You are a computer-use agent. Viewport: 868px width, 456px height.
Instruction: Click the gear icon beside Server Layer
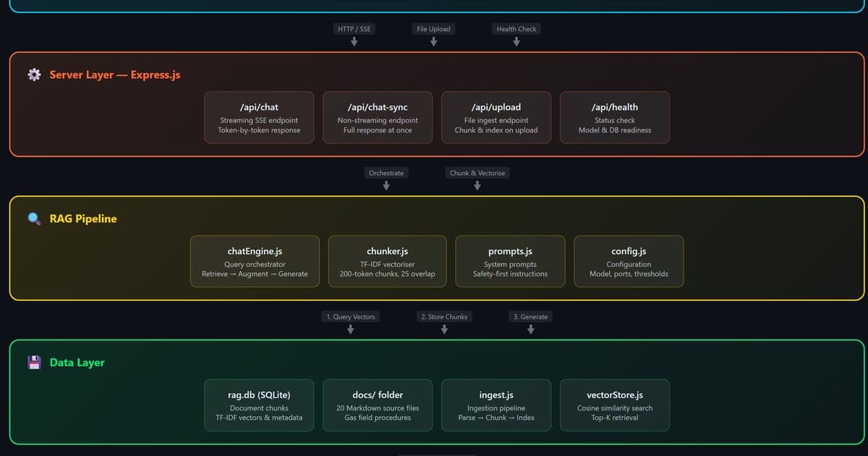tap(33, 75)
